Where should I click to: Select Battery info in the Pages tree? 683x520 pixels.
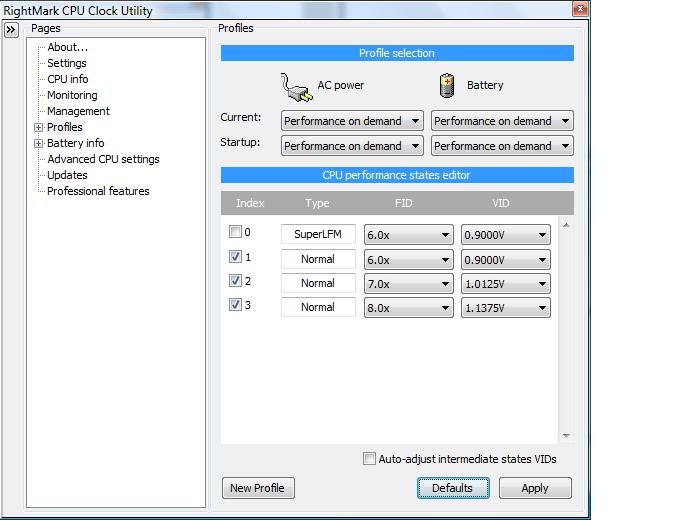(75, 143)
